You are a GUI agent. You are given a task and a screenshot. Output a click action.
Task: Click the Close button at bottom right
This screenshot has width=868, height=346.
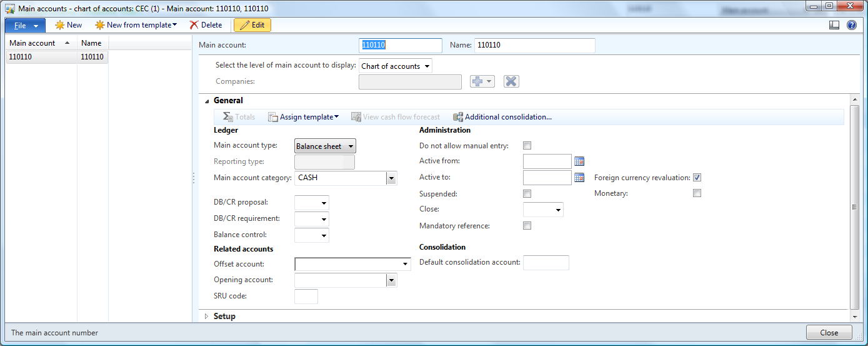(x=829, y=333)
